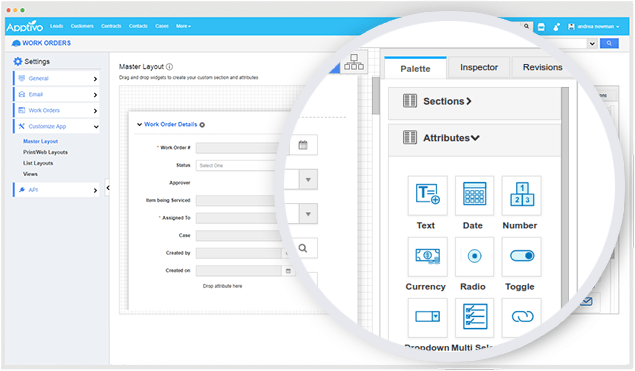This screenshot has width=635, height=371.
Task: Click the top bar search magnifier
Action: 526,26
